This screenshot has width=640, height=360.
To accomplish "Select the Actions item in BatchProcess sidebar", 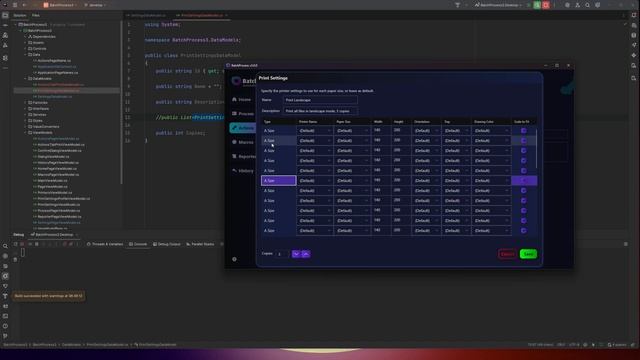I will pyautogui.click(x=243, y=128).
